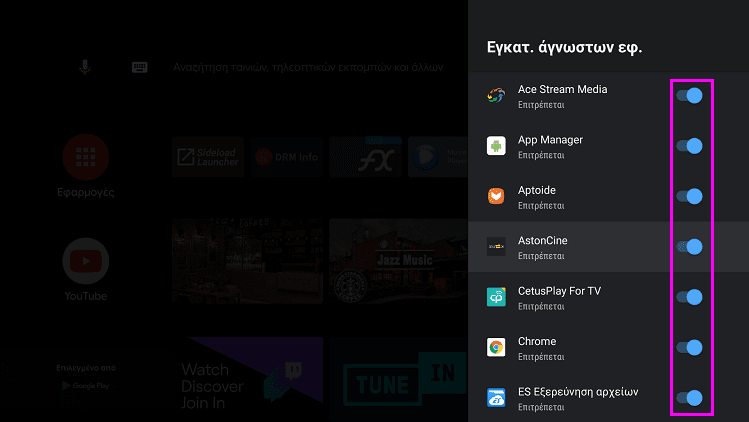Open Sideload Launcher app tile
Screen dimensions: 749x422
pyautogui.click(x=208, y=157)
